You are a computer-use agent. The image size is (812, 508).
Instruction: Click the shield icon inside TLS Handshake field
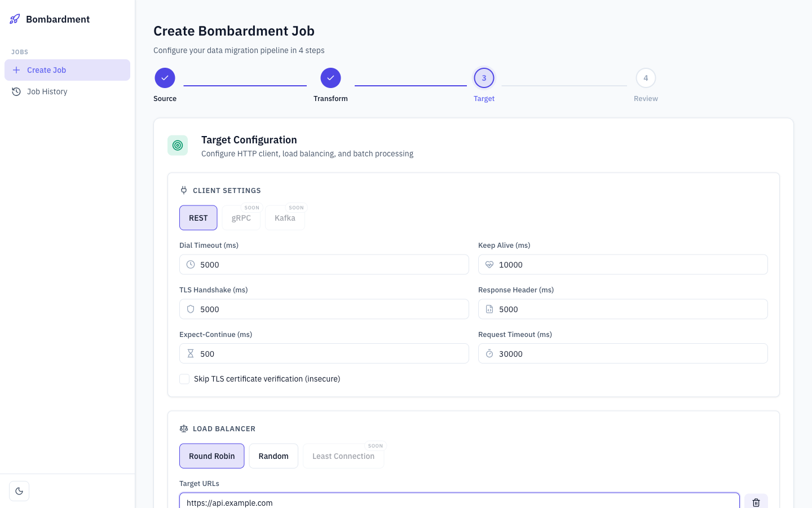tap(191, 309)
